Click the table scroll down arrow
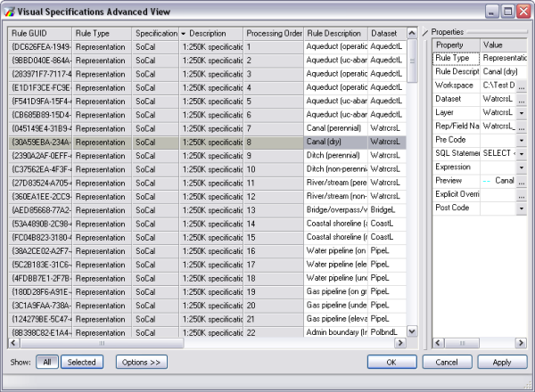The height and width of the screenshot is (392, 535). coord(412,331)
